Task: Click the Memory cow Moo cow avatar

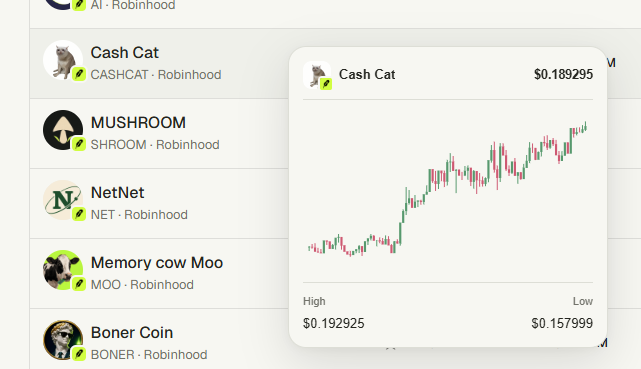Action: pyautogui.click(x=63, y=270)
